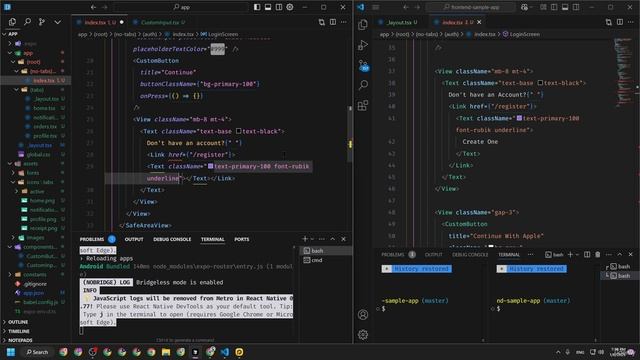
Task: Toggle panel visibility in right window title bar
Action: click(565, 7)
